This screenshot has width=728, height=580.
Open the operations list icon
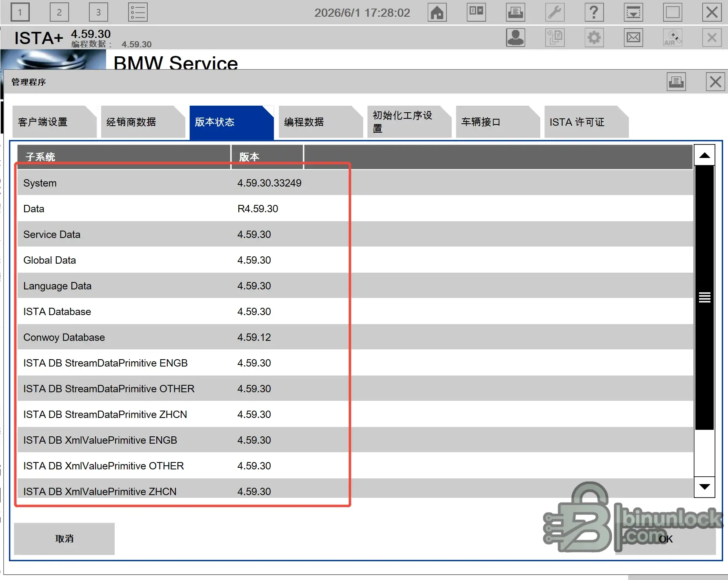138,12
